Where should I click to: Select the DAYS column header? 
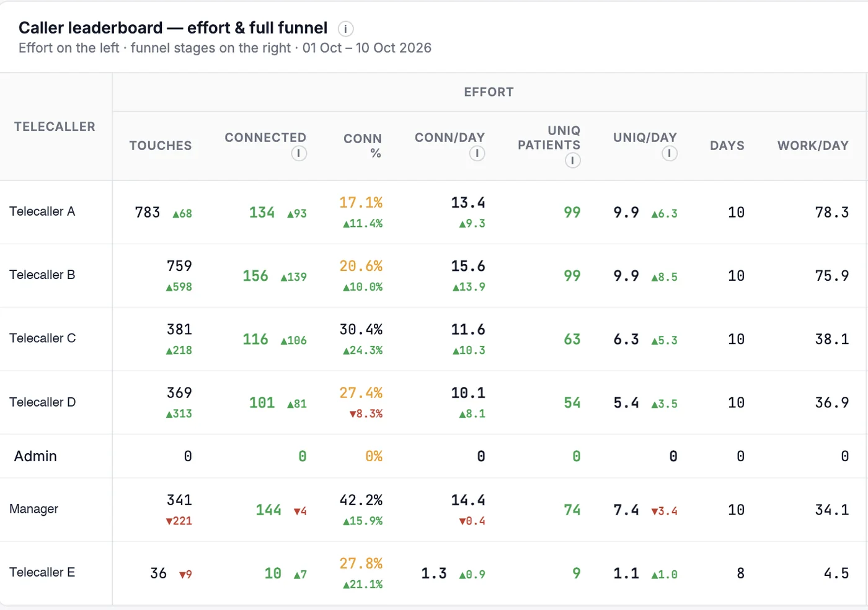click(727, 146)
